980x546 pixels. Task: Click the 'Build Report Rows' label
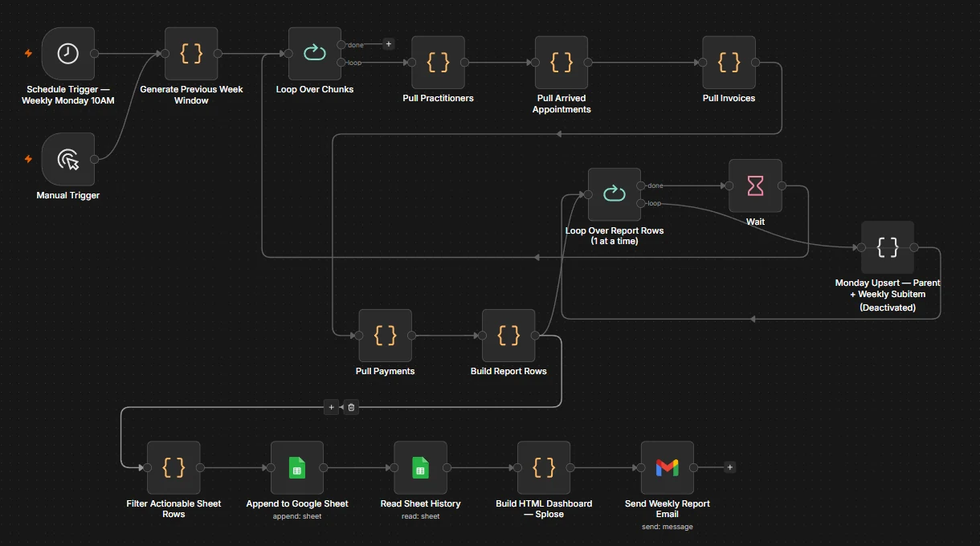coord(508,371)
